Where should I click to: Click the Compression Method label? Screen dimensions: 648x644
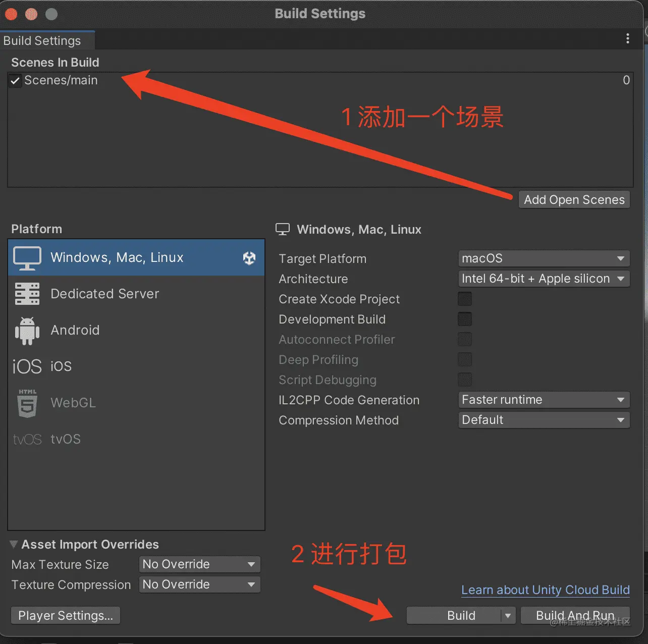coord(339,420)
